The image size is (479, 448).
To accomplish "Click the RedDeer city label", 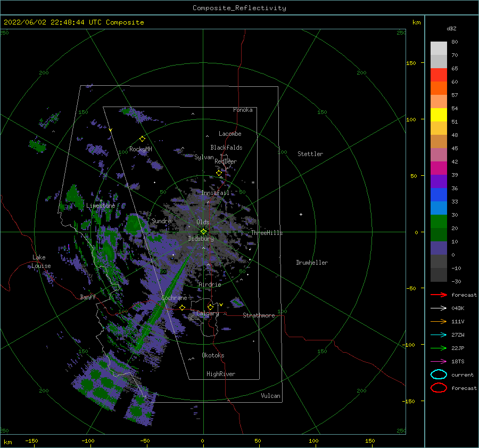I will point(226,161).
